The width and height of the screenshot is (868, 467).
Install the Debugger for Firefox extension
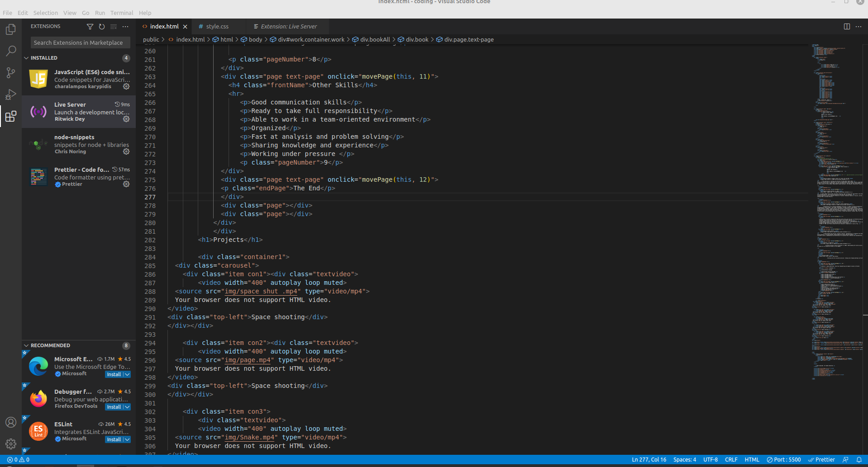click(114, 406)
